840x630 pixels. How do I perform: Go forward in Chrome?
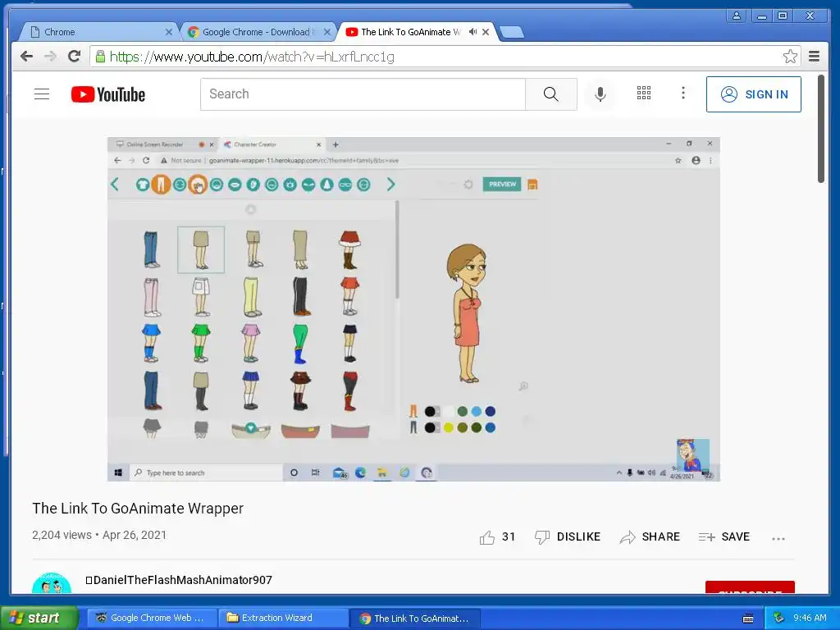(x=50, y=57)
